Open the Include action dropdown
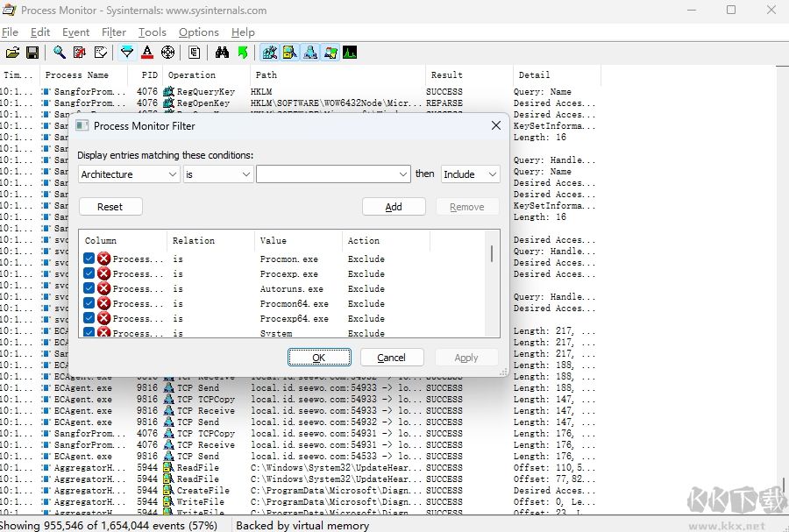Image resolution: width=789 pixels, height=532 pixels. (x=471, y=174)
